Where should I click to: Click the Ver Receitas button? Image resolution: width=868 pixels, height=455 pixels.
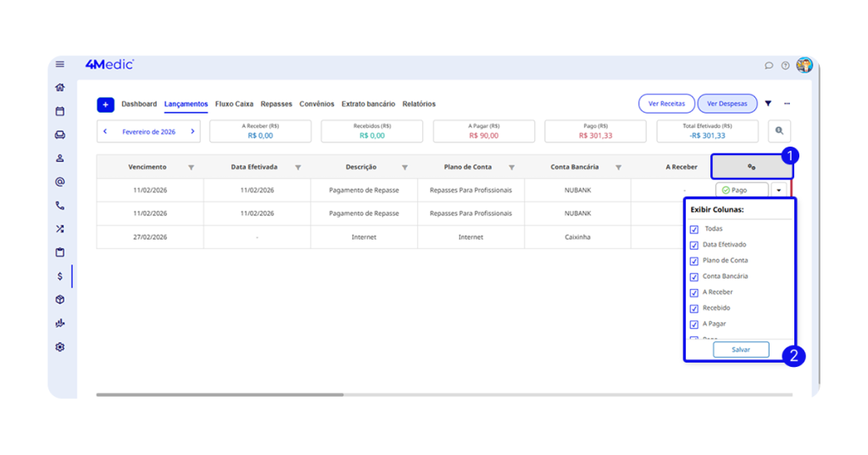coord(666,103)
